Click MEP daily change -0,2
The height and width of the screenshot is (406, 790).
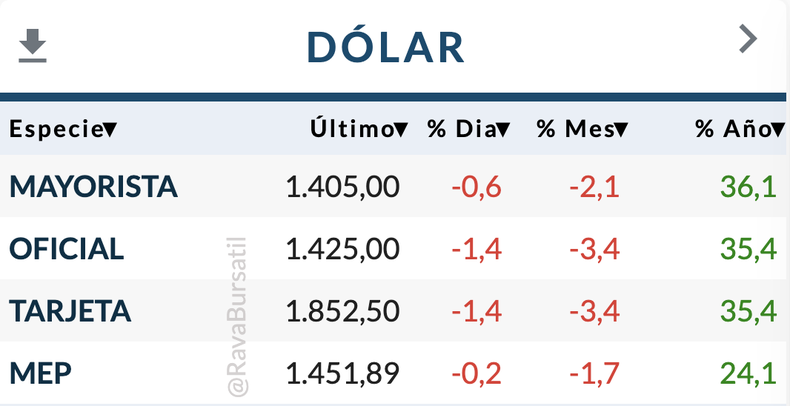click(x=474, y=373)
